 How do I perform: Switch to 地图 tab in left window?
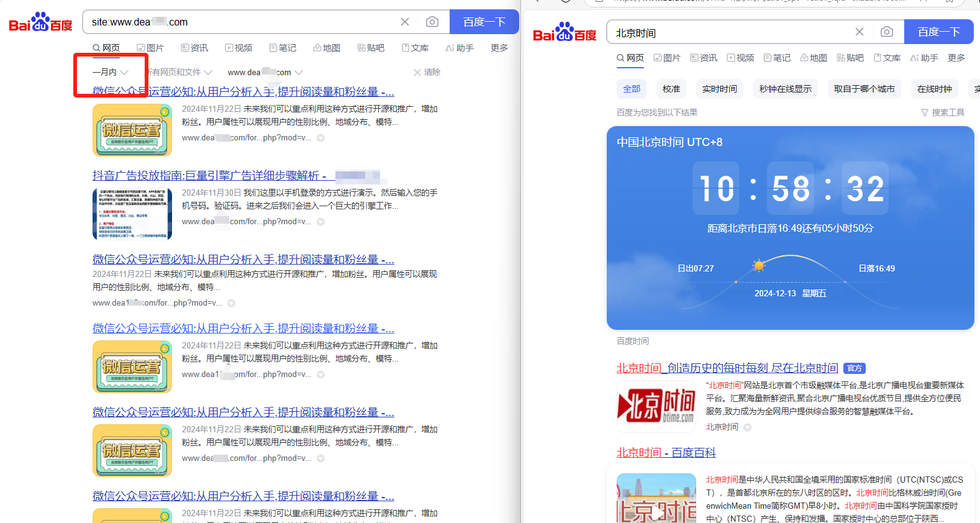(x=327, y=48)
